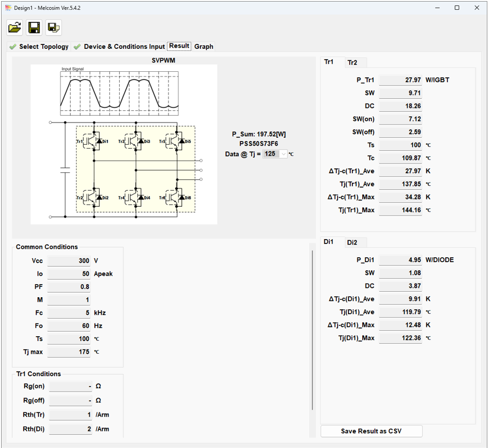Click the checkmark beside Device & Conditions Input
Screen dimensions: 489x448
click(x=77, y=47)
